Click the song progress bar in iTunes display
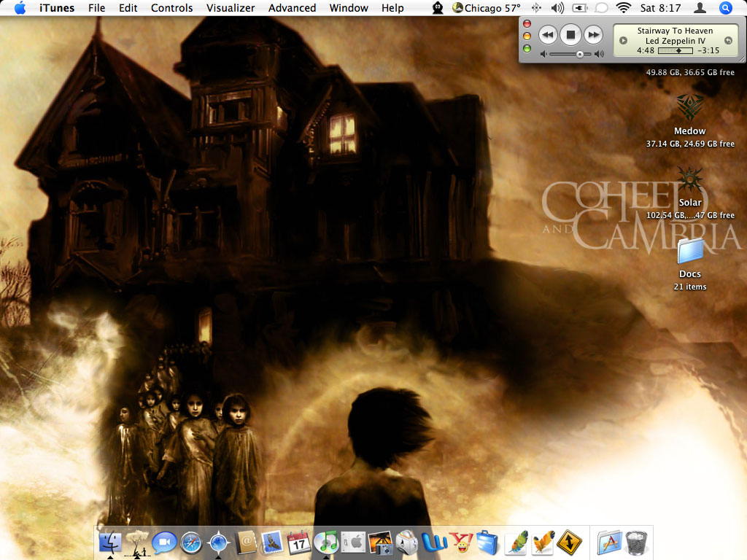The image size is (747, 560). point(675,50)
